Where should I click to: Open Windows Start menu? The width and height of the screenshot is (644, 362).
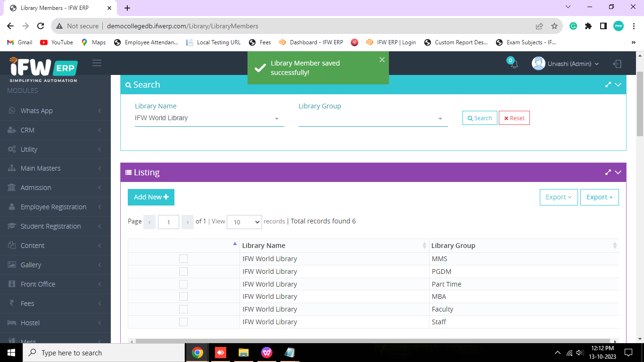pyautogui.click(x=11, y=353)
